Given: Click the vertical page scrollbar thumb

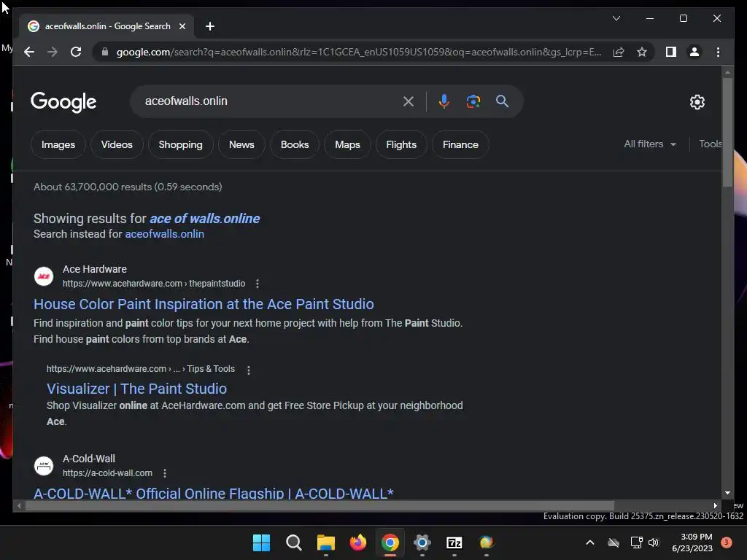Looking at the screenshot, I should coord(727,133).
